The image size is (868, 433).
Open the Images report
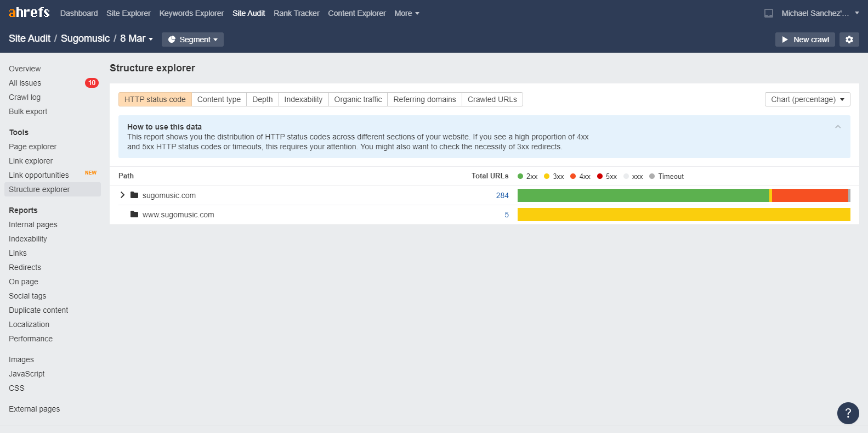pos(21,359)
